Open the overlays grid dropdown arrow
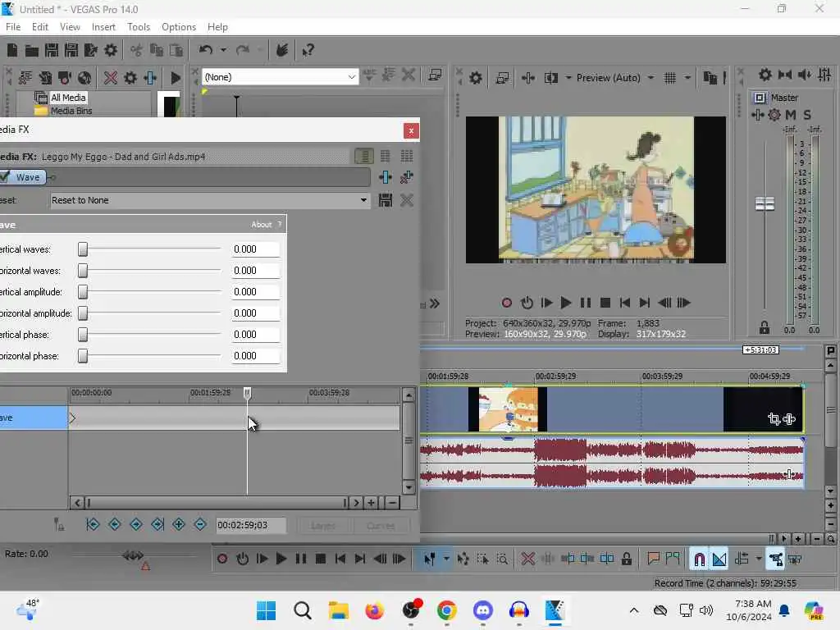The height and width of the screenshot is (630, 840). [x=688, y=78]
